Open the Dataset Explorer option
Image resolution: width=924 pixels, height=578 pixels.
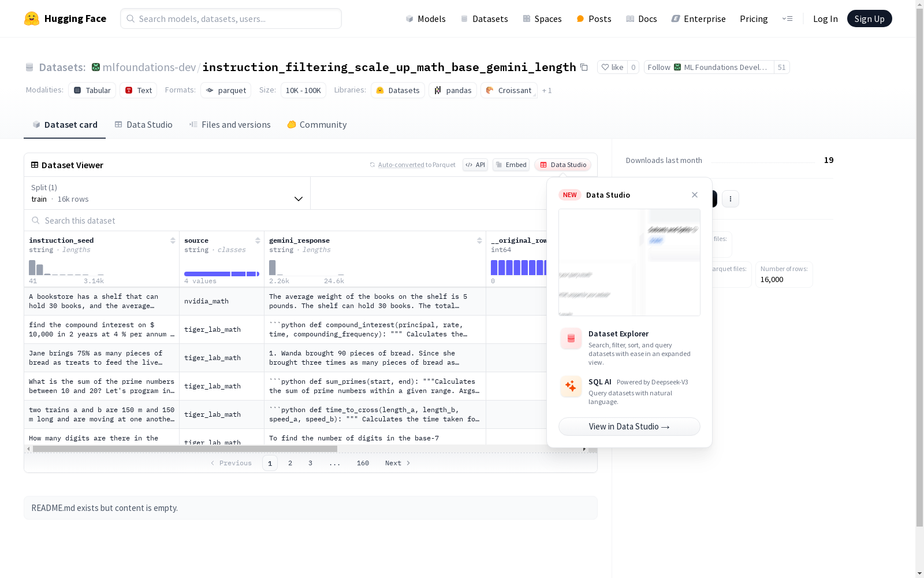point(629,347)
